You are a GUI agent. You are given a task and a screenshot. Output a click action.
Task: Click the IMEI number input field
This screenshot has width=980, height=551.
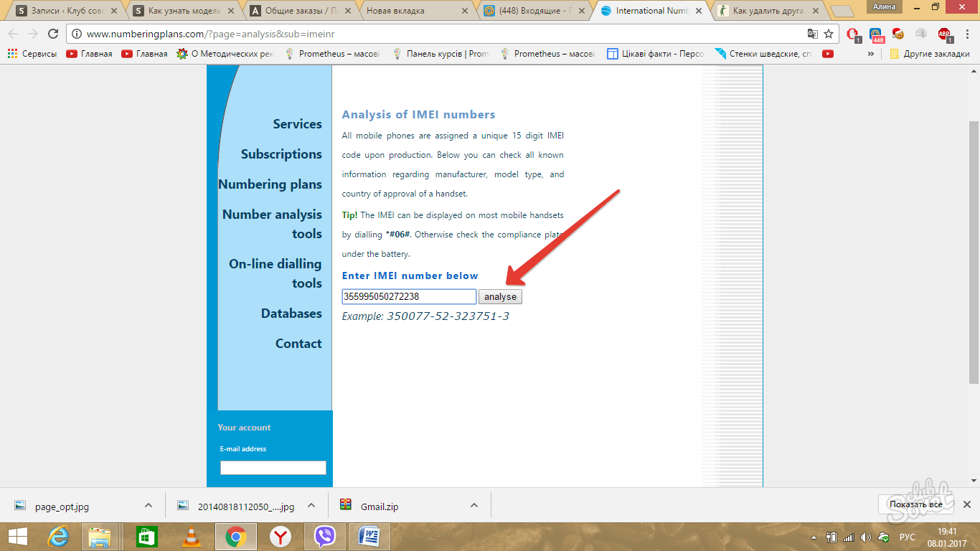(409, 297)
